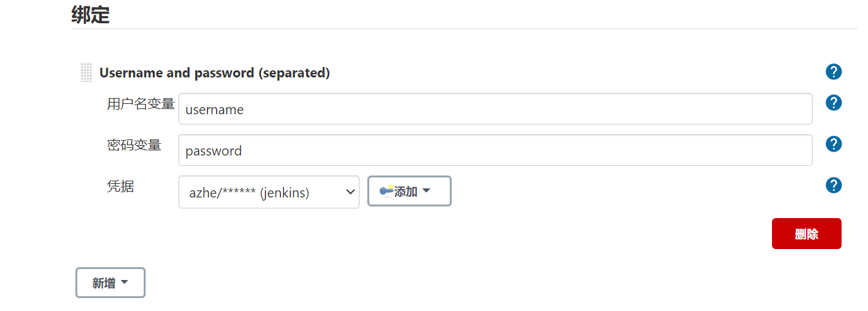Click the 凭据 label

pyautogui.click(x=121, y=186)
